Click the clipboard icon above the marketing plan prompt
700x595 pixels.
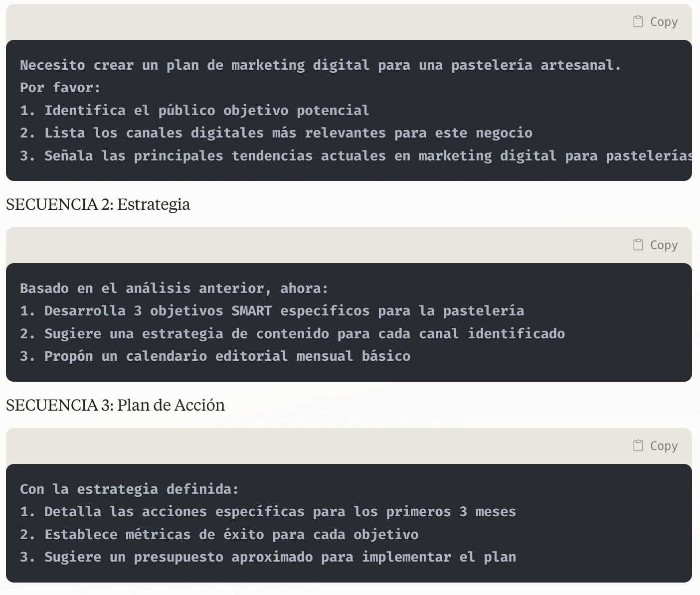pos(638,21)
